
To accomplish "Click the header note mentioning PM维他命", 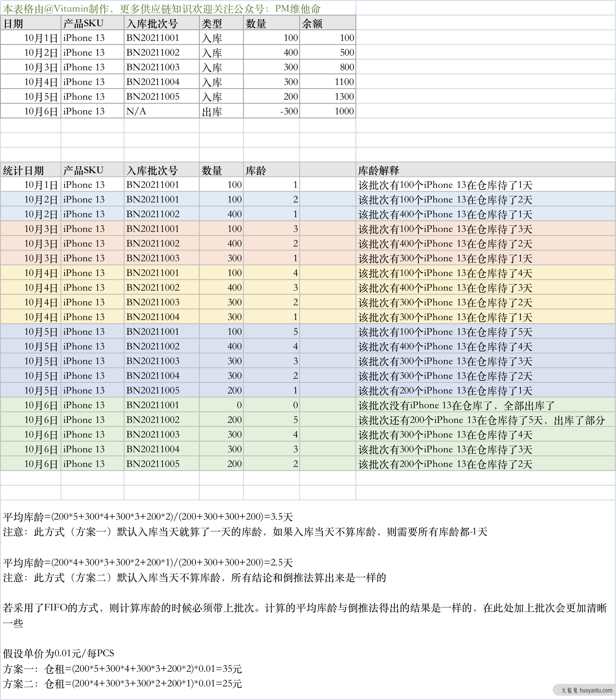I will click(x=162, y=8).
